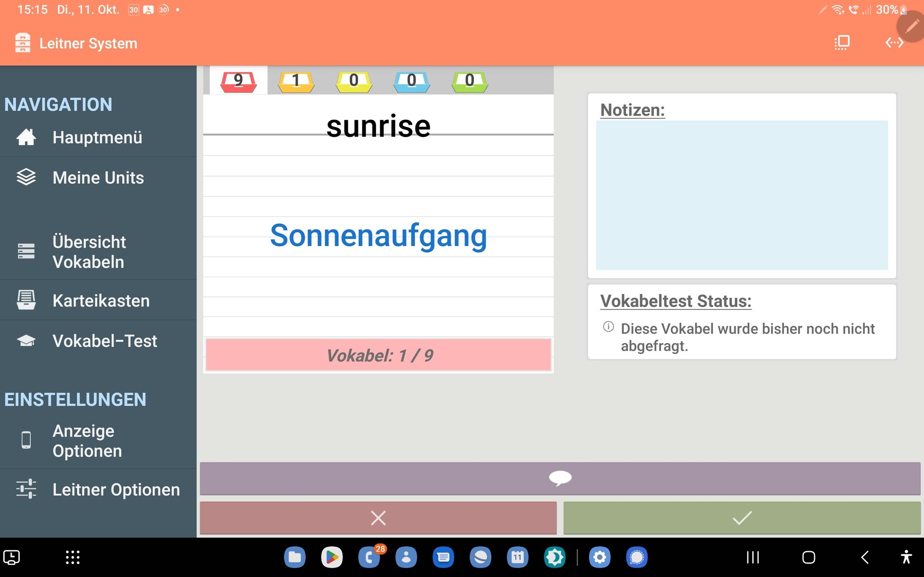Open the red box 1 tab showing 9
The image size is (924, 577).
click(238, 81)
